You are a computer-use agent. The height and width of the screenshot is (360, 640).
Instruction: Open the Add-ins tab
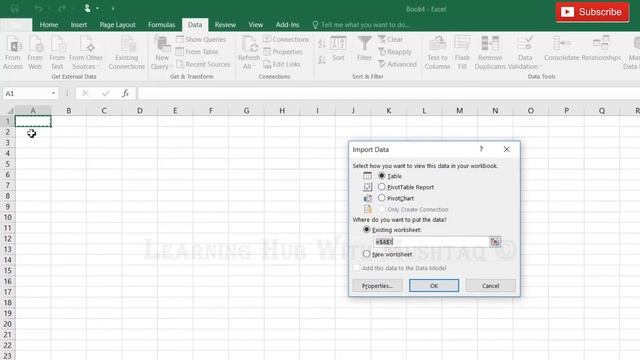[287, 25]
